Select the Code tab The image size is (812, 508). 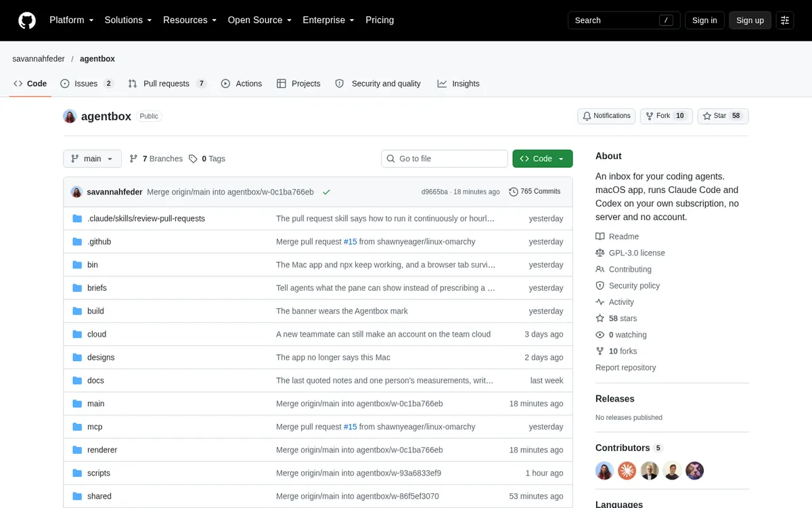(30, 83)
